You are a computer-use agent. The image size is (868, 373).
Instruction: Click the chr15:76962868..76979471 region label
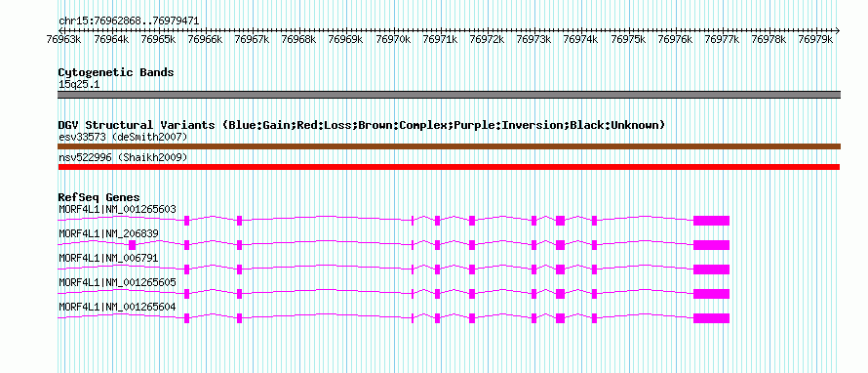[129, 21]
